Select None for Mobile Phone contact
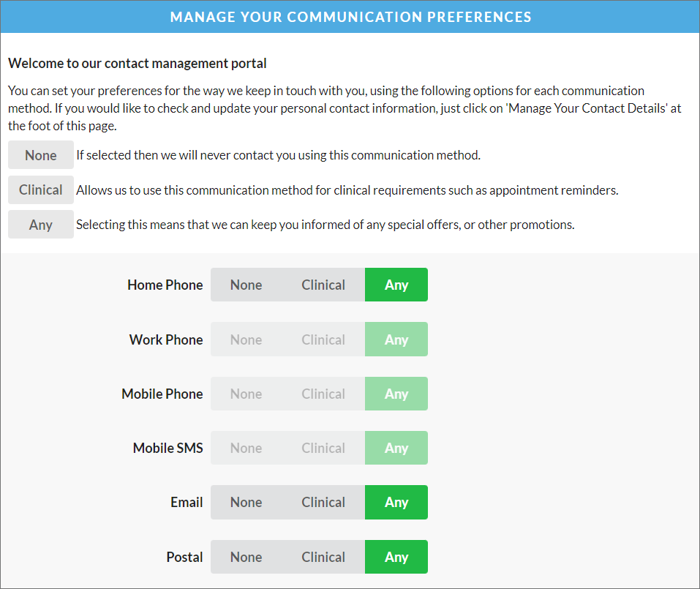700x589 pixels. coord(246,394)
